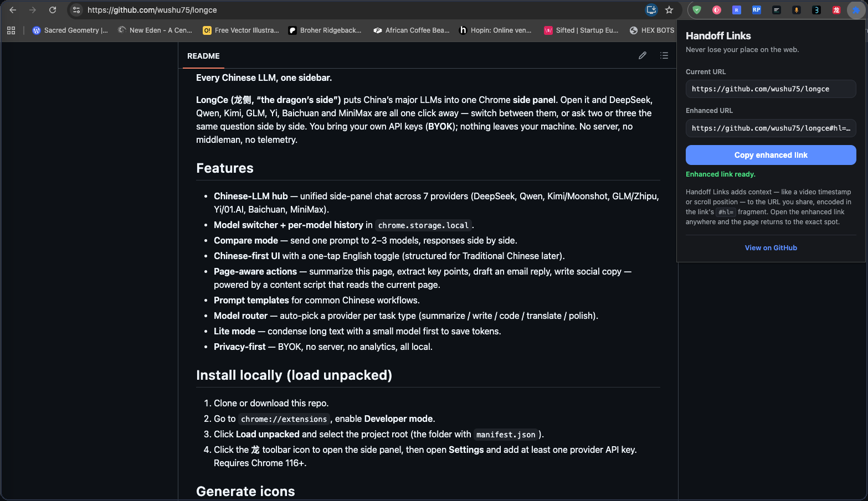The width and height of the screenshot is (868, 501).
Task: Open Free Vector Illustrations bookmark
Action: pos(241,30)
